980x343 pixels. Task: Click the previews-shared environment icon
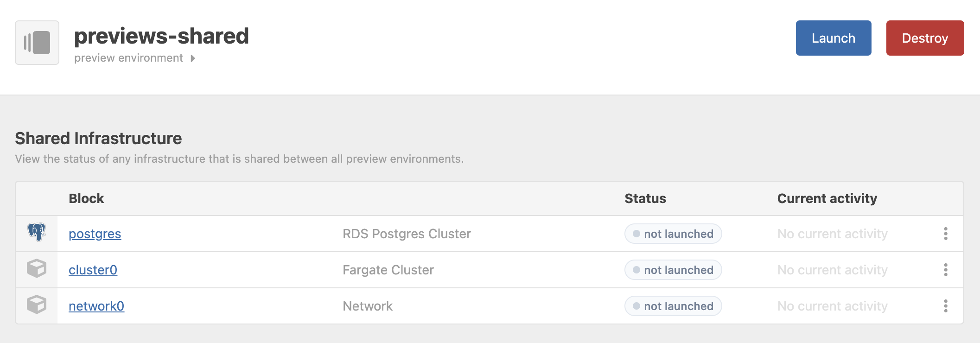pyautogui.click(x=37, y=43)
